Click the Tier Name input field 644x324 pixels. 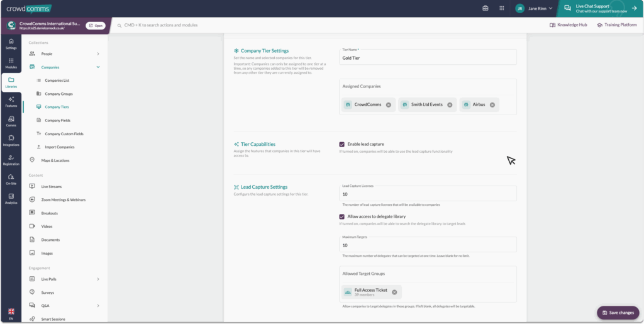428,57
